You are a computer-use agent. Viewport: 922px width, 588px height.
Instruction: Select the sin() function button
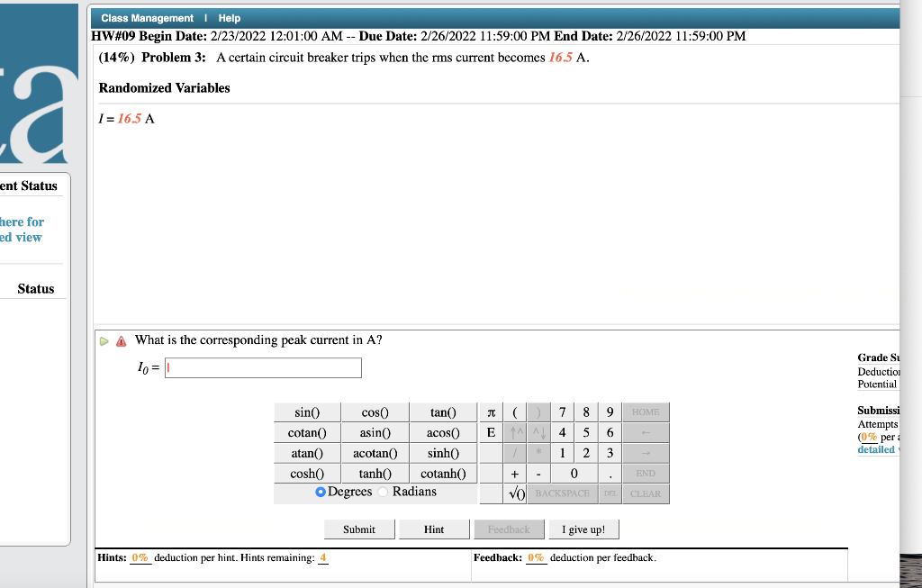coord(306,412)
